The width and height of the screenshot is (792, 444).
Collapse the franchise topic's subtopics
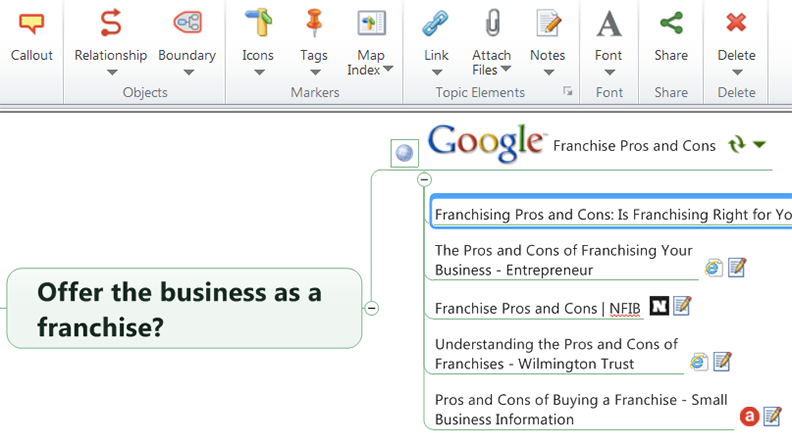372,308
